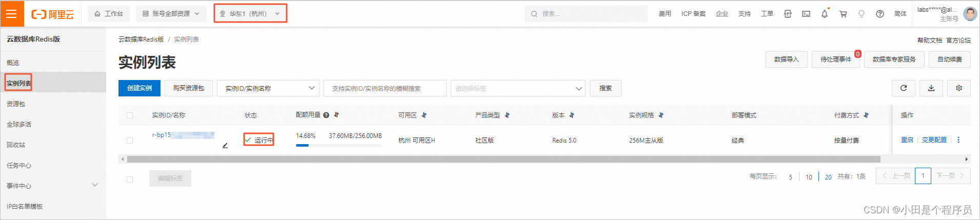Click 数据库专家服务 button
The image size is (980, 220).
point(894,59)
